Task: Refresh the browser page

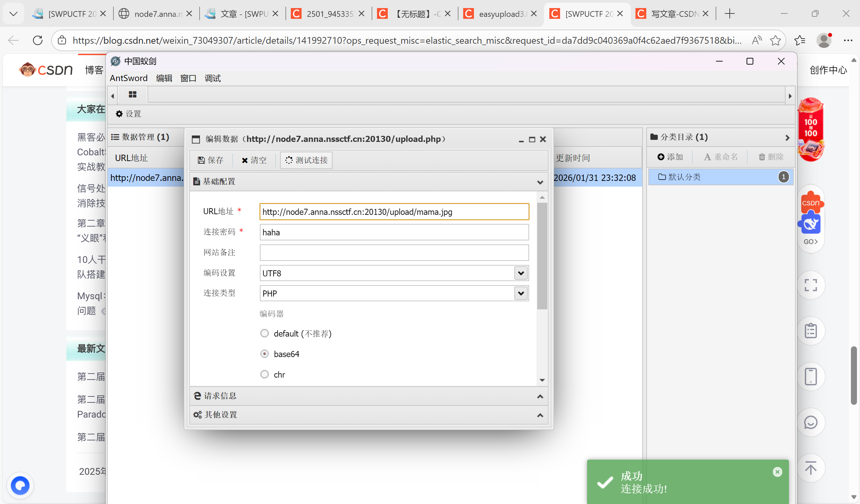Action: (38, 41)
